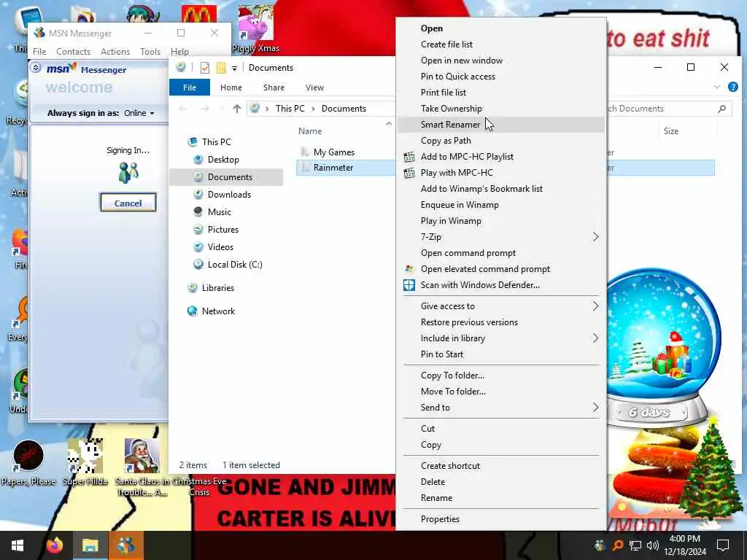Select Properties in the context menu
Image resolution: width=747 pixels, height=560 pixels.
pos(500,519)
